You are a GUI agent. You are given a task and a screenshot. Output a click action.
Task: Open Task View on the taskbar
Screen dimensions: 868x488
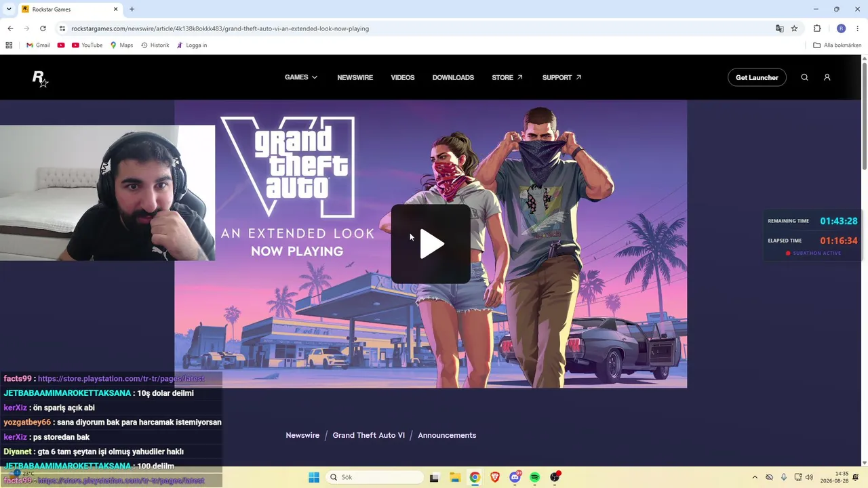tap(435, 477)
